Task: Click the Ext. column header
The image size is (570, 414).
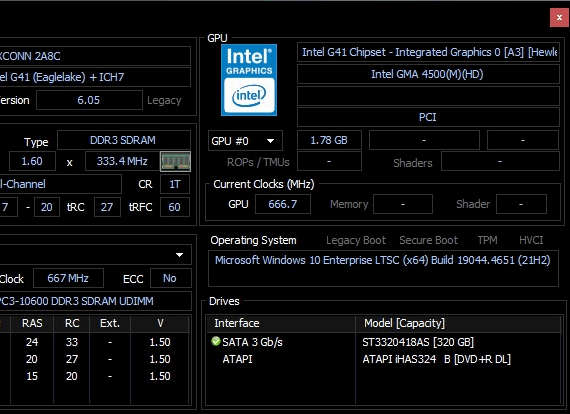Action: click(110, 323)
